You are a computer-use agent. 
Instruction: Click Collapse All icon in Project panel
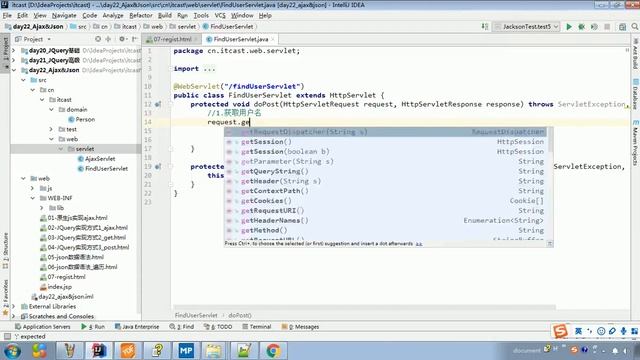click(108, 39)
